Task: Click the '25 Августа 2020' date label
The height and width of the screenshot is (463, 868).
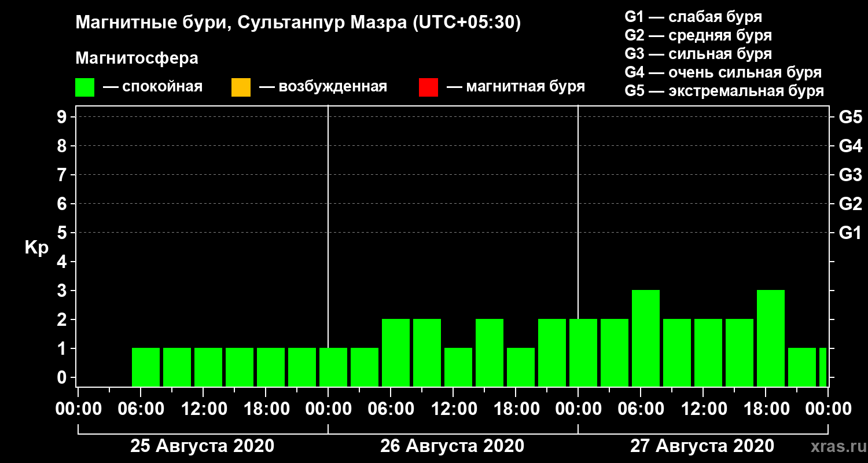Action: pyautogui.click(x=203, y=446)
